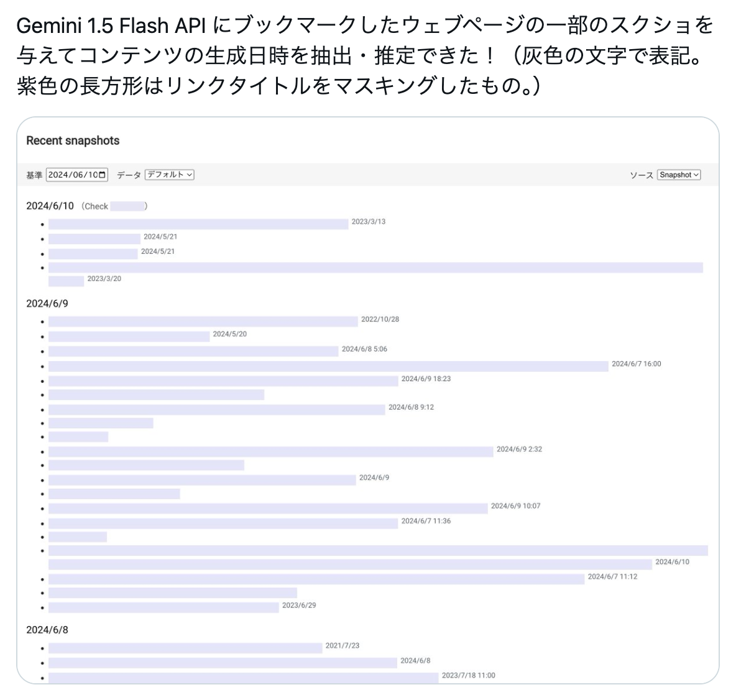Viewport: 736px width, 700px height.
Task: Open the first masked link dated 2024/5/21
Action: (94, 239)
